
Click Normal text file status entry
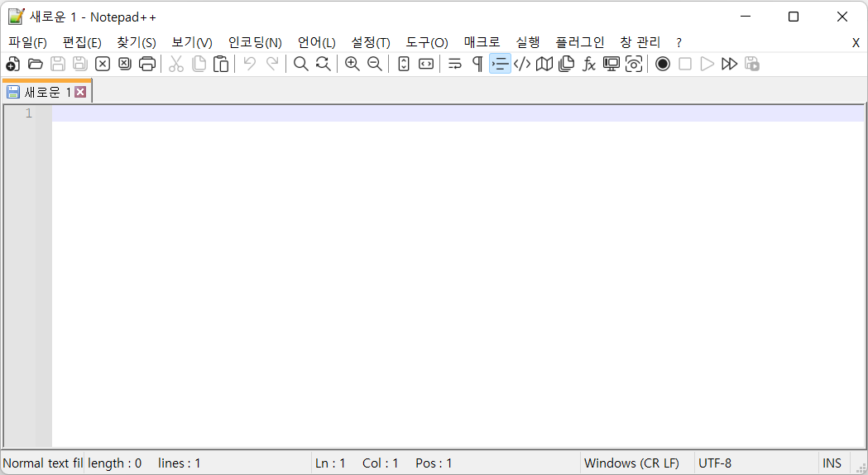(43, 463)
